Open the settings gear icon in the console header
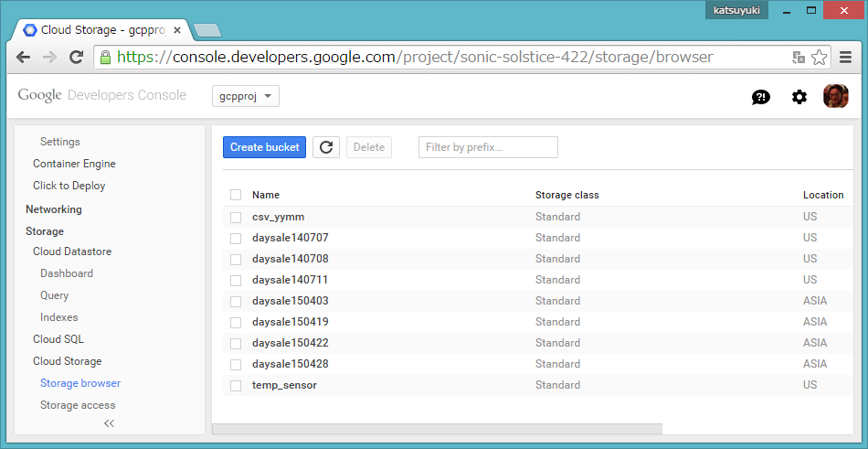 click(799, 97)
